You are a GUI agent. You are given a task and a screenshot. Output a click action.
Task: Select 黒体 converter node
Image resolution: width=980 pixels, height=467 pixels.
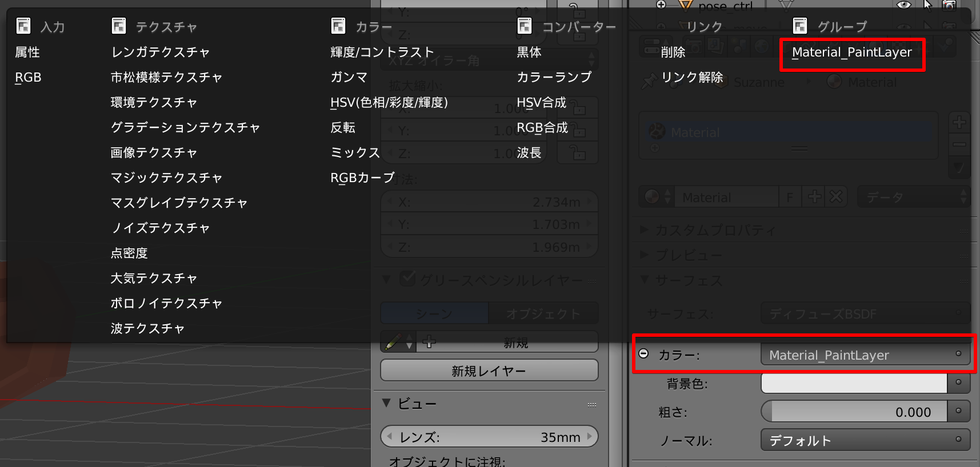tap(529, 52)
